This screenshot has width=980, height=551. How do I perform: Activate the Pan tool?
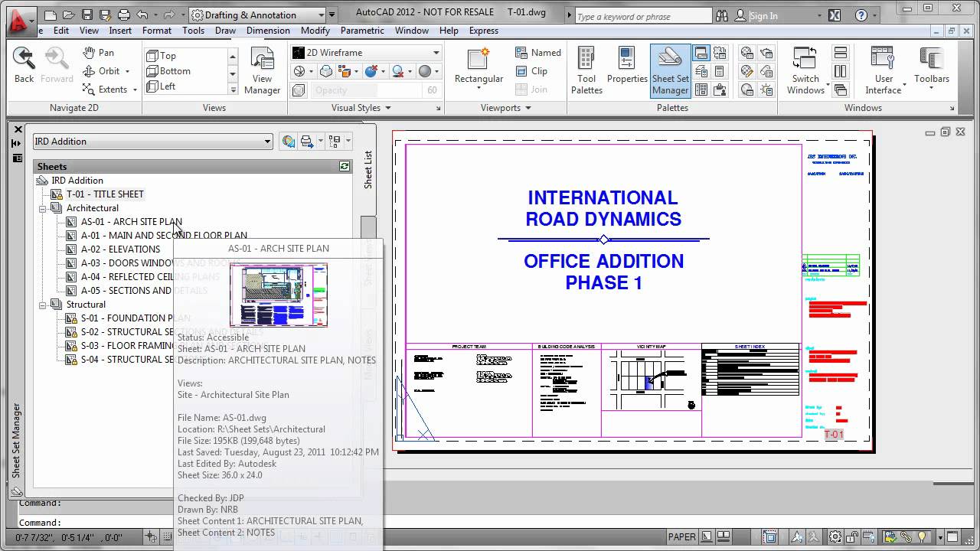[x=98, y=53]
